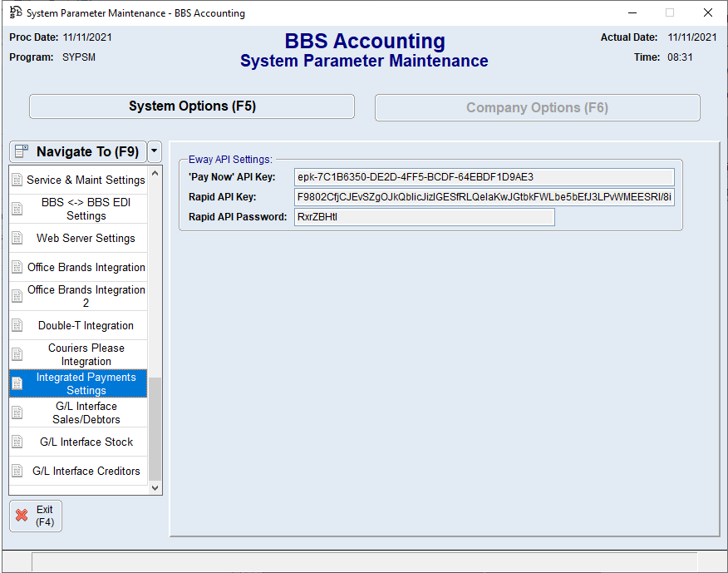Click the icon next to Double-T Integration
The width and height of the screenshot is (728, 573).
pyautogui.click(x=17, y=326)
